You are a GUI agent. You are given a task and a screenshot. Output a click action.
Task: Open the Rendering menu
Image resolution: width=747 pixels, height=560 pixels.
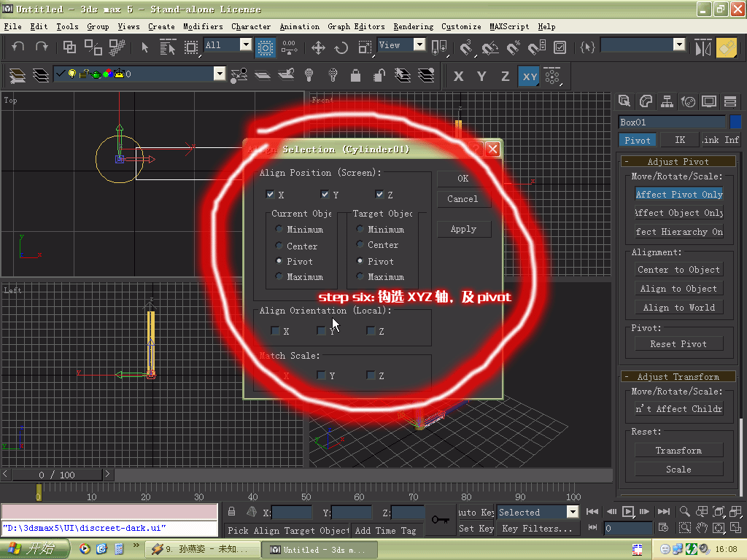point(413,27)
